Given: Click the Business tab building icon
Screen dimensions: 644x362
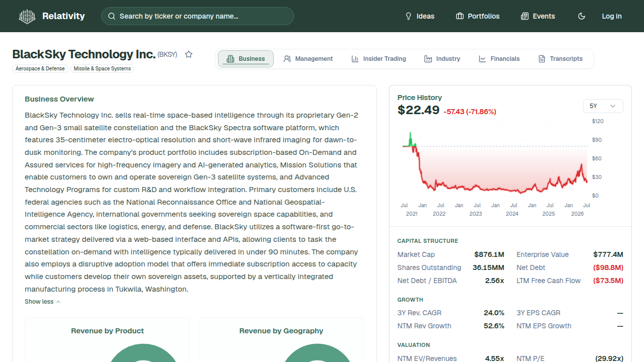Looking at the screenshot, I should point(230,59).
